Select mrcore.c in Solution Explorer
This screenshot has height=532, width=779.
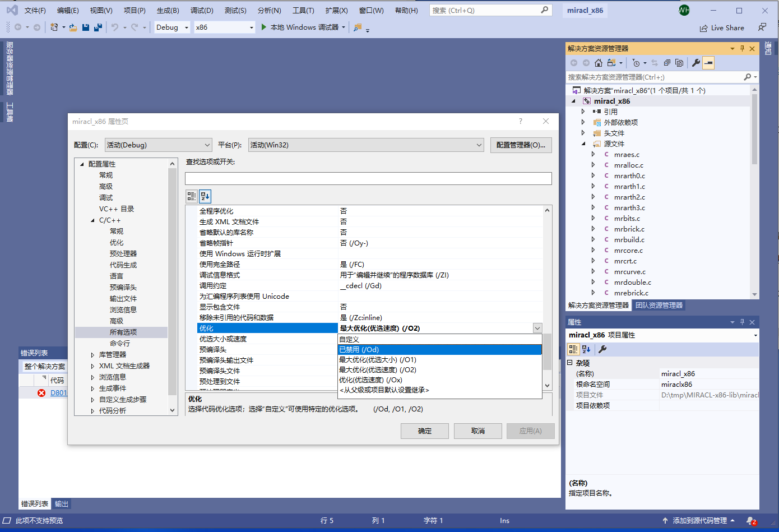628,251
